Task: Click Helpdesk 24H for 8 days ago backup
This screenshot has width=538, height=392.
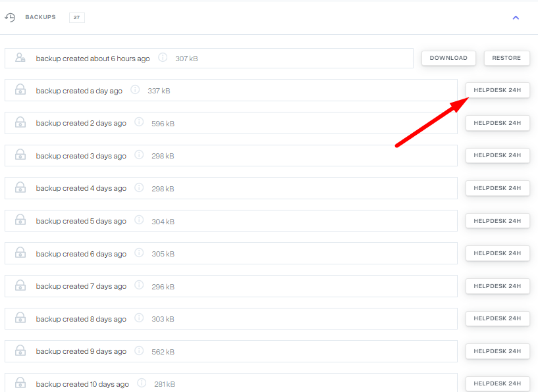Action: (x=498, y=318)
